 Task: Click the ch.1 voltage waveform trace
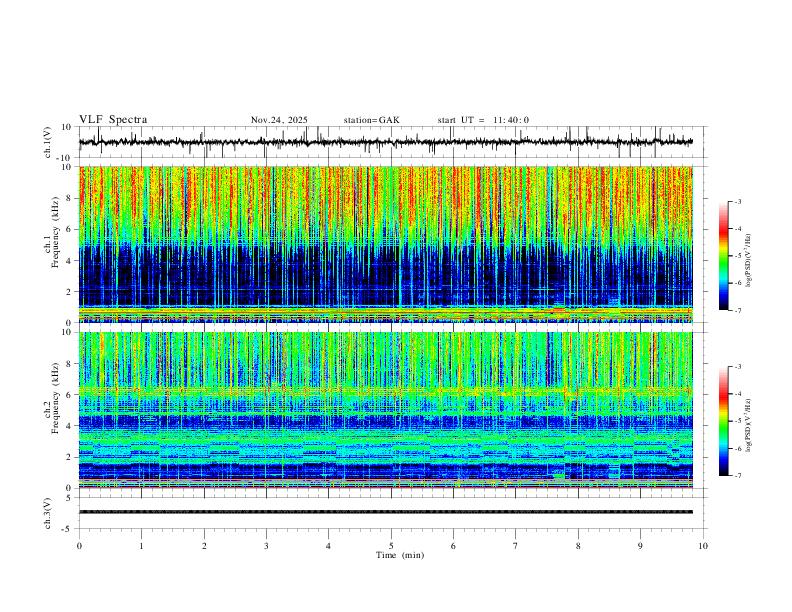coord(386,142)
